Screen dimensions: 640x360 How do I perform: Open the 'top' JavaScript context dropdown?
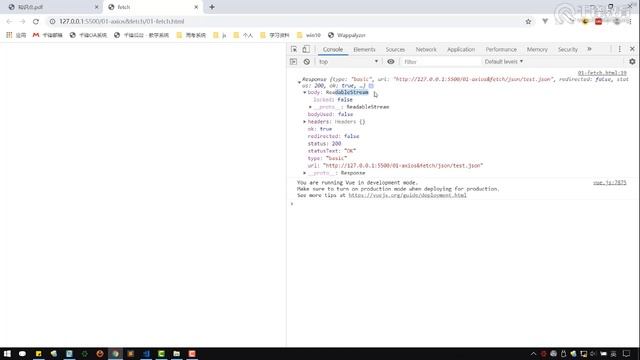pyautogui.click(x=348, y=62)
